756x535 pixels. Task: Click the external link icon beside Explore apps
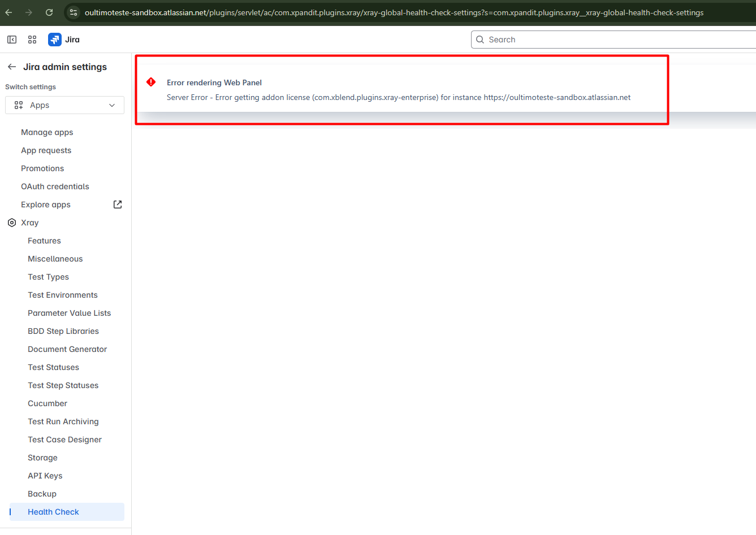tap(118, 205)
